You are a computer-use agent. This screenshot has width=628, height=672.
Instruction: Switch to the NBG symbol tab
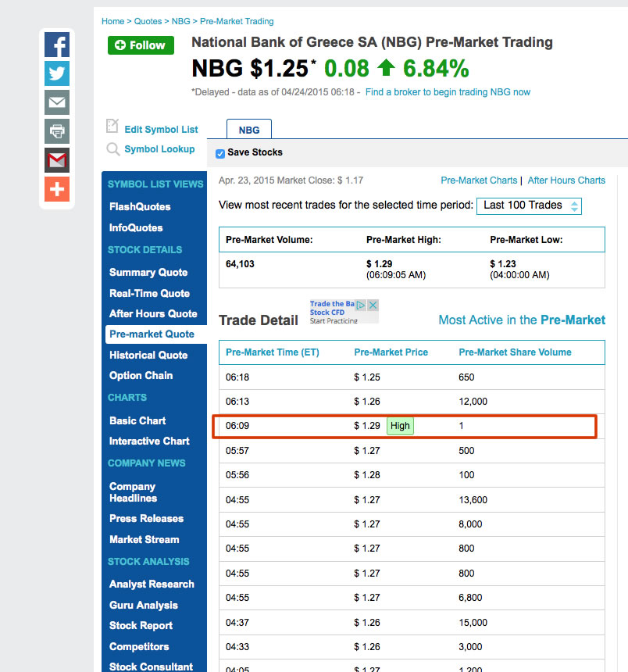(248, 130)
